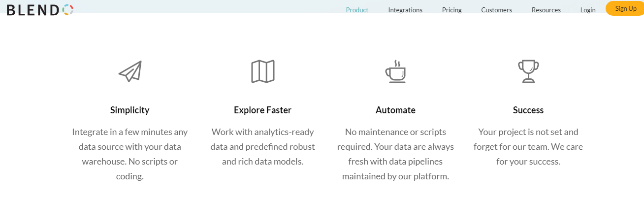Click the No maintenance or scripts paragraph
Screen dimensions: 644x202
(x=395, y=154)
